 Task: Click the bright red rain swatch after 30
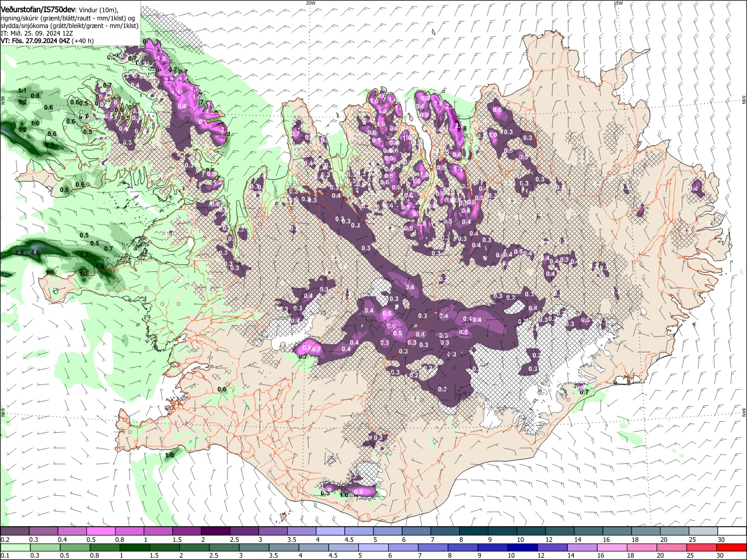(731, 547)
